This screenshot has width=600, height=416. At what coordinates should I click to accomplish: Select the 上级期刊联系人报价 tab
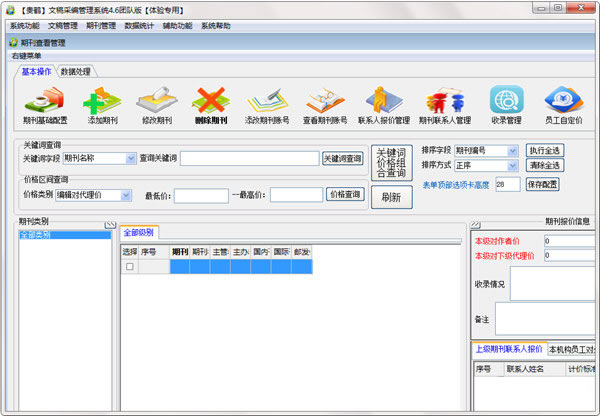tap(509, 349)
